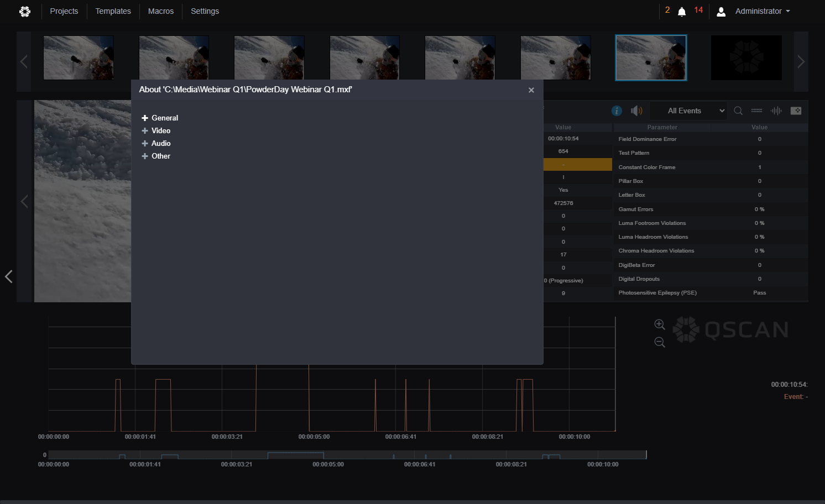The width and height of the screenshot is (825, 504).
Task: Select the Pillar Box row
Action: click(x=711, y=181)
